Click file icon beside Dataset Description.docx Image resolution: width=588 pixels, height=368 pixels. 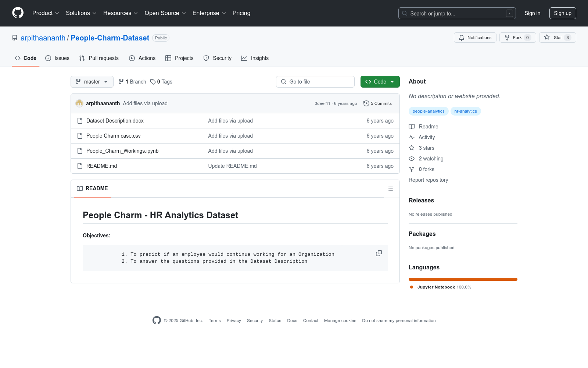[x=80, y=121]
